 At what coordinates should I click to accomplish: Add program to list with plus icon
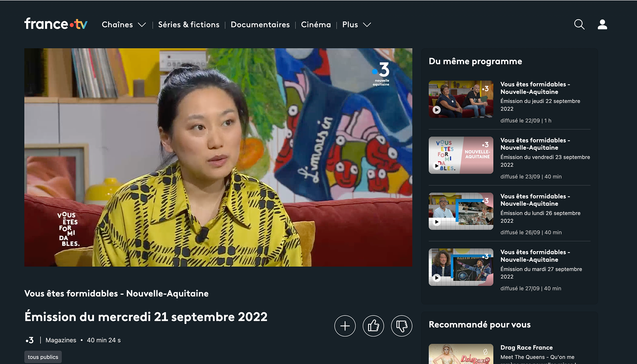345,326
